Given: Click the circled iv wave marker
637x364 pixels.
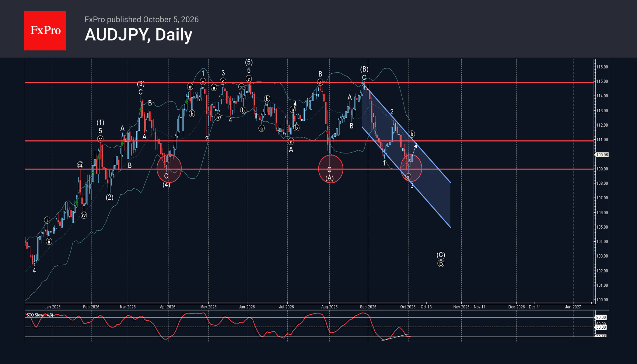Looking at the screenshot, I should click(84, 215).
